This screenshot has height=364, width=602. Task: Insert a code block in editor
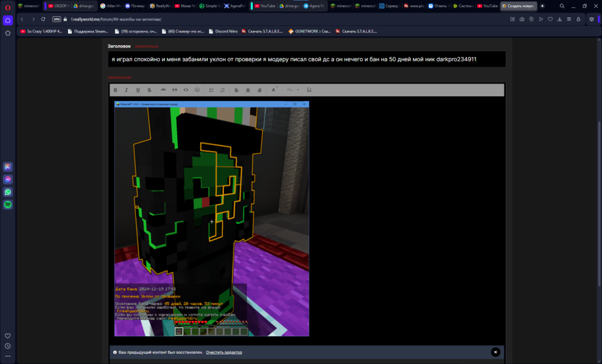pos(186,90)
